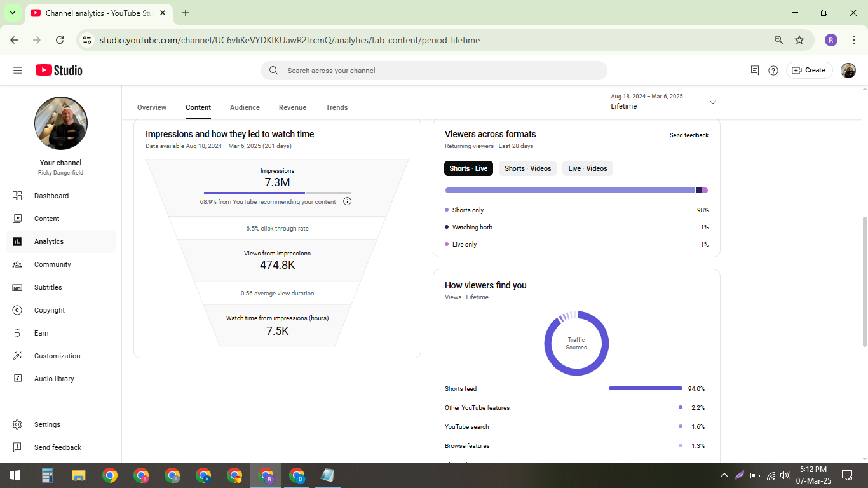
Task: Open Content from the sidebar
Action: (61, 219)
